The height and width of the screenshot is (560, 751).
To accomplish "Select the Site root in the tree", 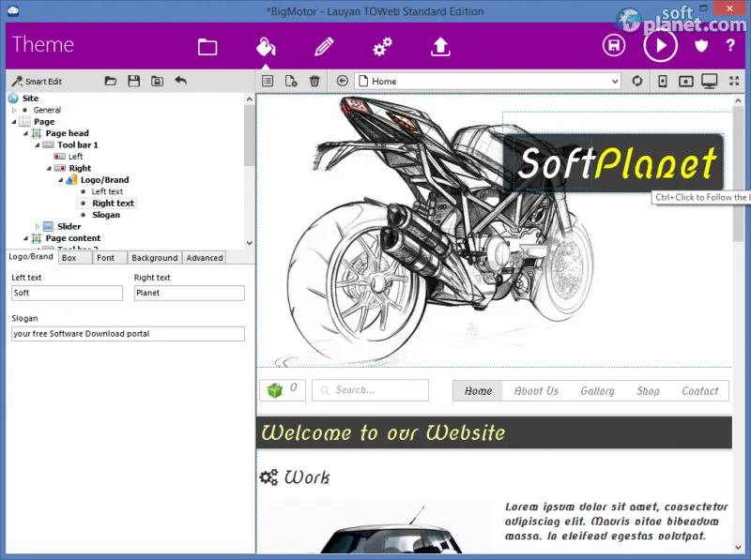I will (x=30, y=98).
